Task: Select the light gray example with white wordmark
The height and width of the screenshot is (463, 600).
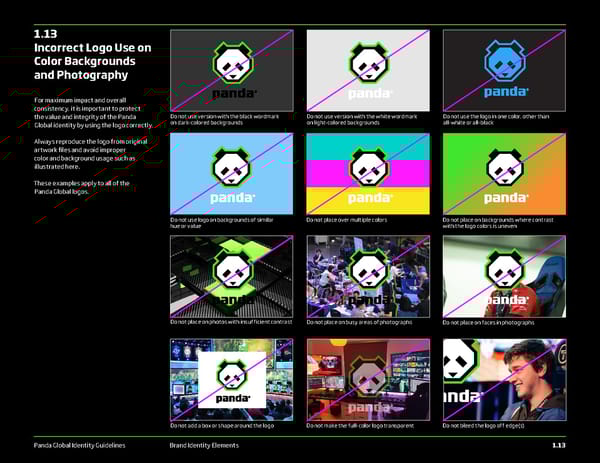Action: click(368, 71)
